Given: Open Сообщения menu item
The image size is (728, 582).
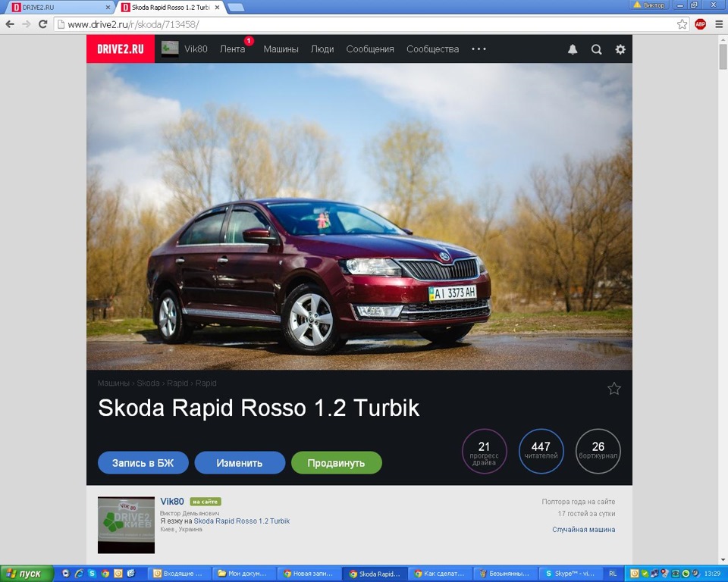Looking at the screenshot, I should 370,49.
